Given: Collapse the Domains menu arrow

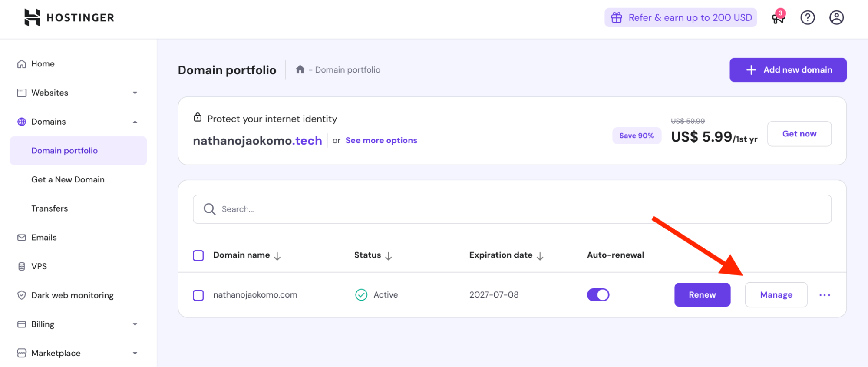Looking at the screenshot, I should tap(135, 122).
